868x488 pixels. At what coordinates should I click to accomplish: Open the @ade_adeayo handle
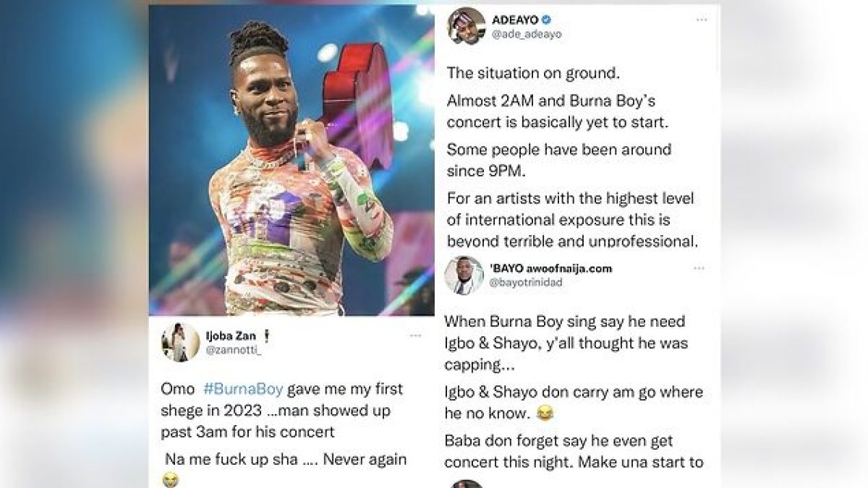coord(527,34)
